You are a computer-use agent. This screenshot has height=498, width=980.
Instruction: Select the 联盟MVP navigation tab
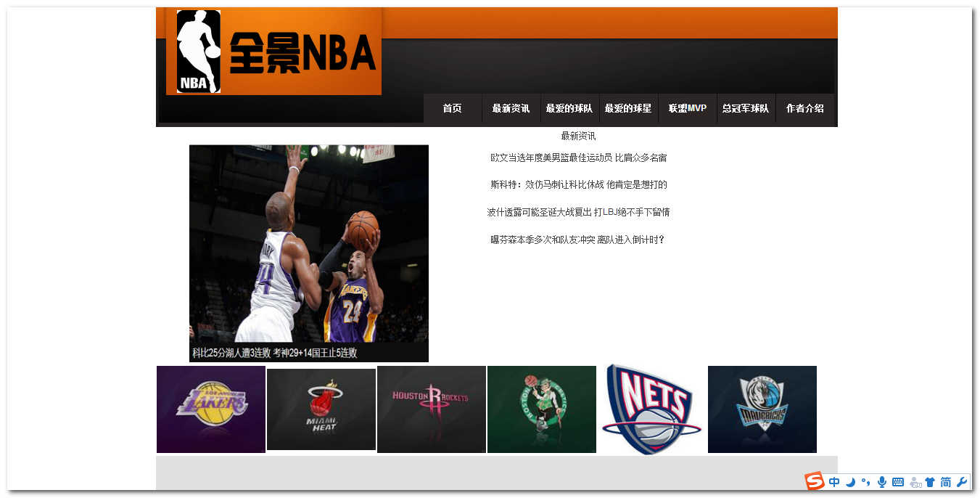tap(687, 108)
